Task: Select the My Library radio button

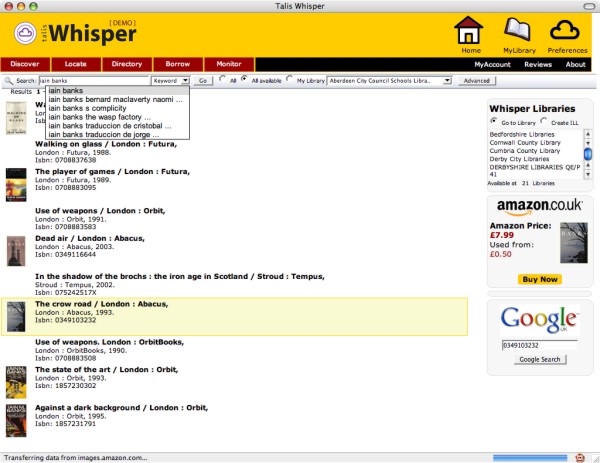Action: point(289,79)
